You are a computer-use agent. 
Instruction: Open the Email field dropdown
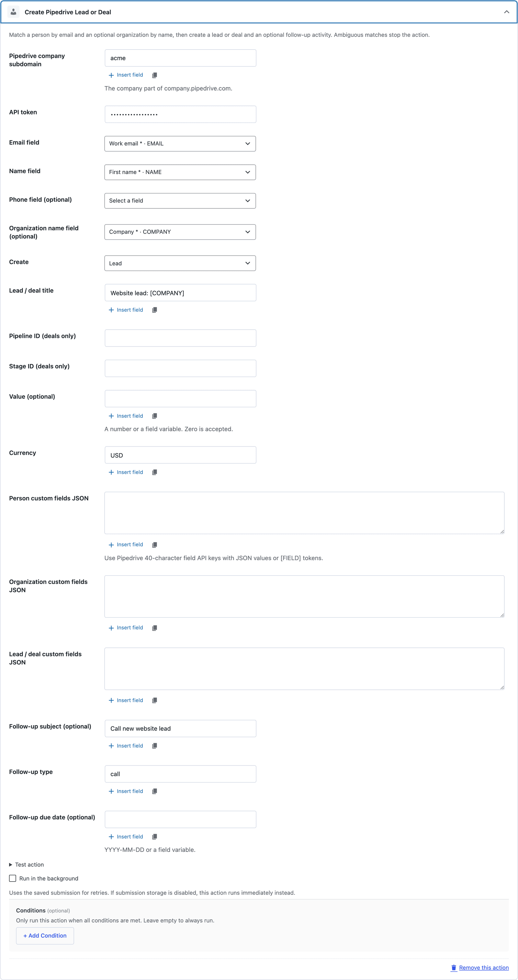tap(180, 143)
